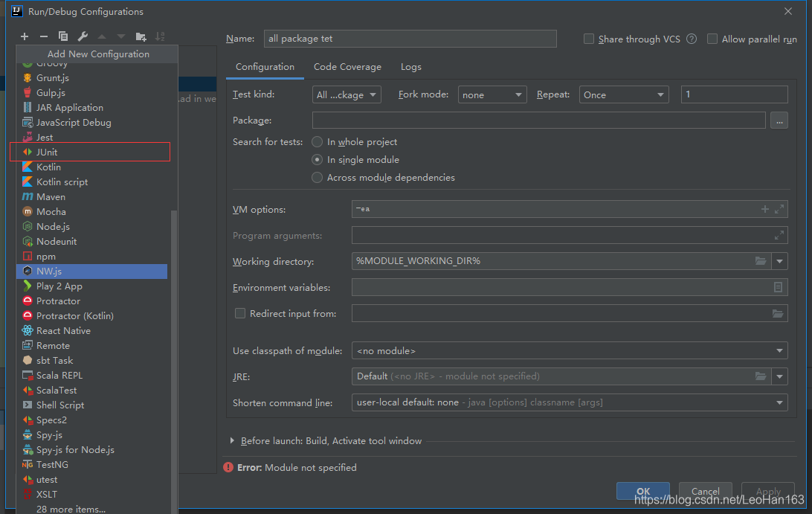Expand the Program arguments field icon
Viewport: 812px width, 514px height.
[x=779, y=235]
